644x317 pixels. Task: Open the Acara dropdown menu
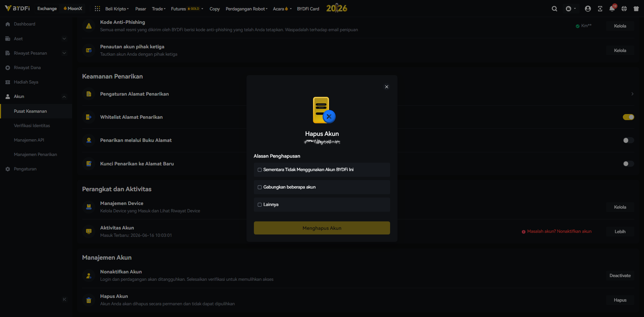pos(282,9)
